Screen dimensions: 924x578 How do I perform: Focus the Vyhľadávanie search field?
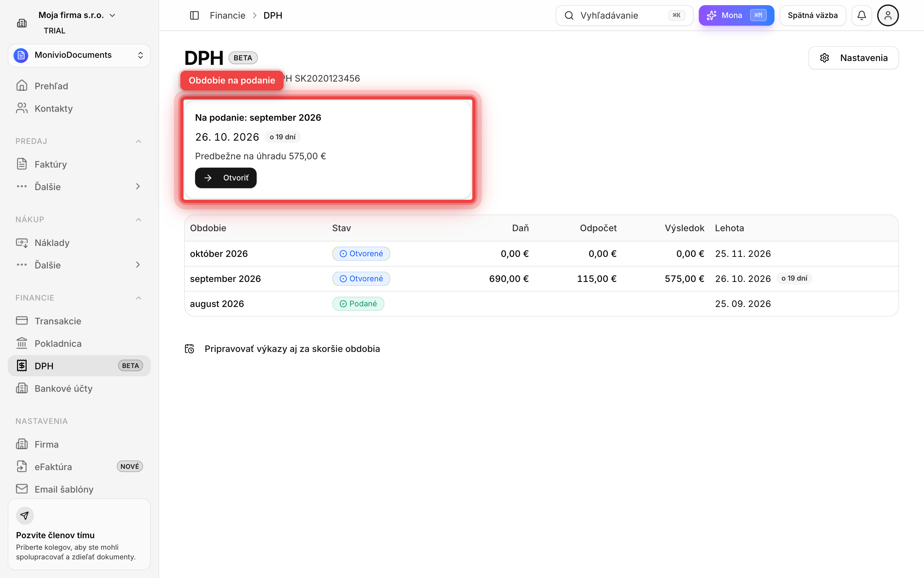624,15
